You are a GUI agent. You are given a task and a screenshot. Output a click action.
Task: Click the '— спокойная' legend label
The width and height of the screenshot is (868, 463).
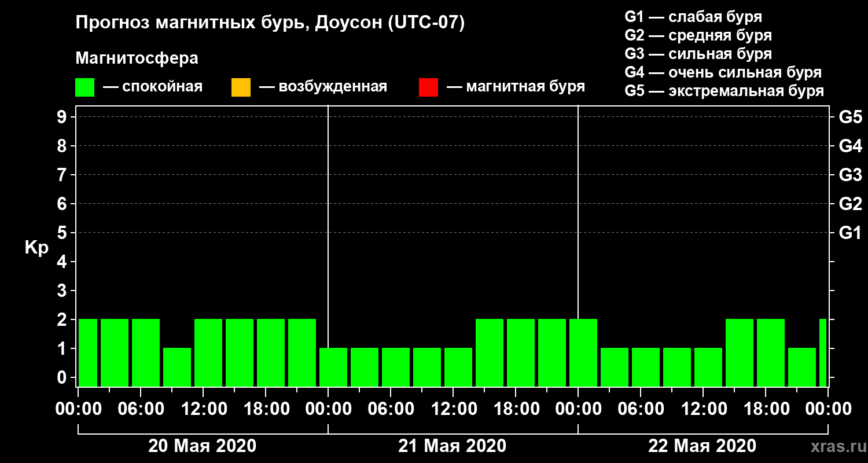tap(153, 87)
